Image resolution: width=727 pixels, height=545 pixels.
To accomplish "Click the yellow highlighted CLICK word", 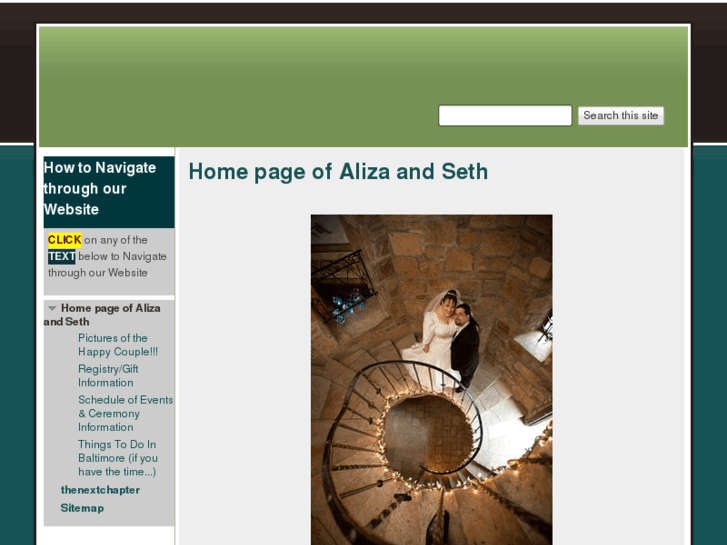I will point(64,240).
